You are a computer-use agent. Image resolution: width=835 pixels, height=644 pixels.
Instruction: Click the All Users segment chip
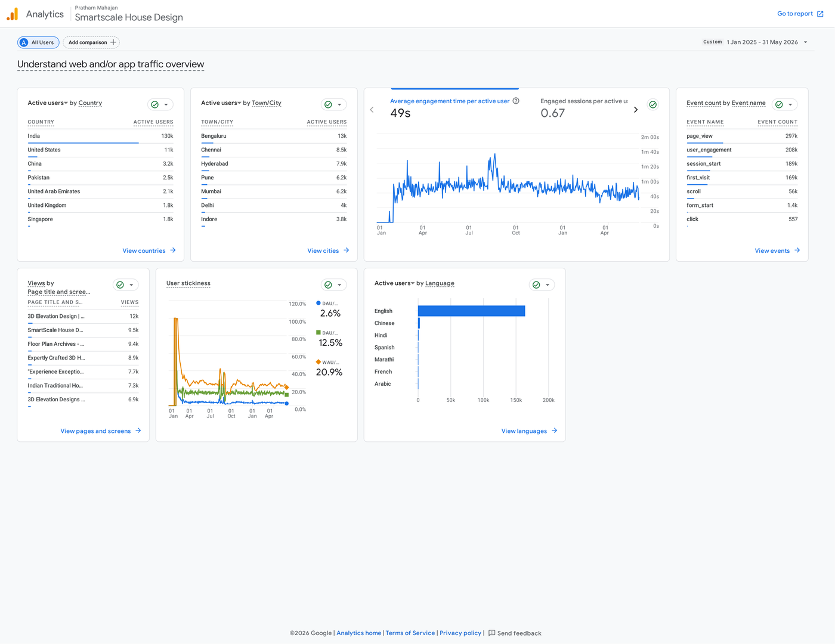coord(38,42)
